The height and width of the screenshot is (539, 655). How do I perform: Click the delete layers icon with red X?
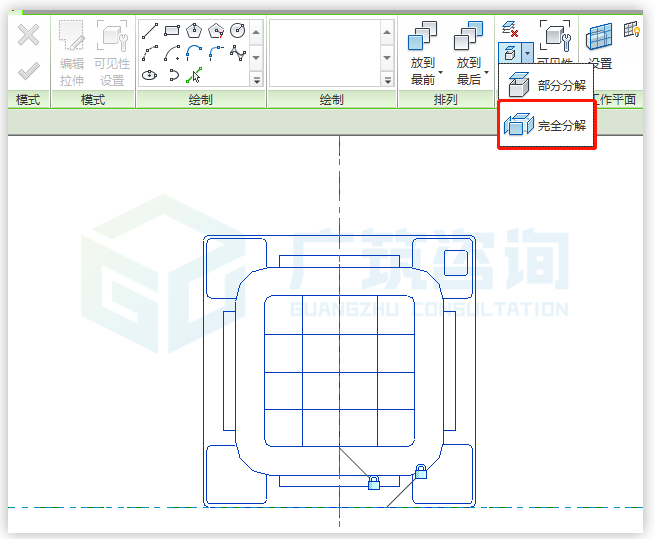510,29
